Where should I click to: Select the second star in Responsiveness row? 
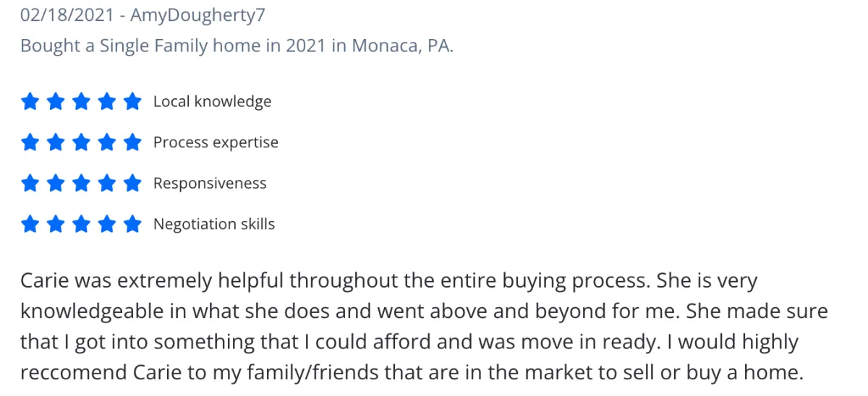(x=56, y=184)
